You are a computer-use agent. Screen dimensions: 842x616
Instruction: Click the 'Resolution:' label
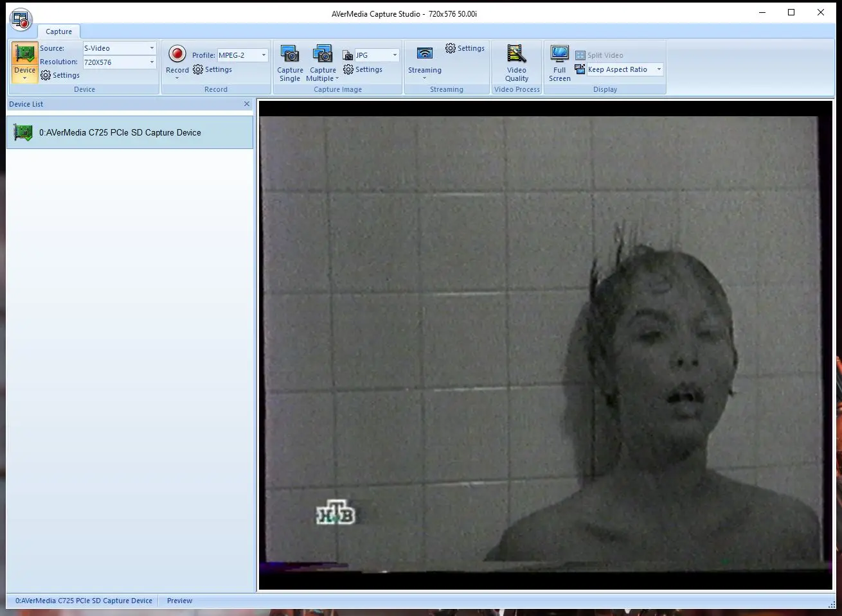58,62
